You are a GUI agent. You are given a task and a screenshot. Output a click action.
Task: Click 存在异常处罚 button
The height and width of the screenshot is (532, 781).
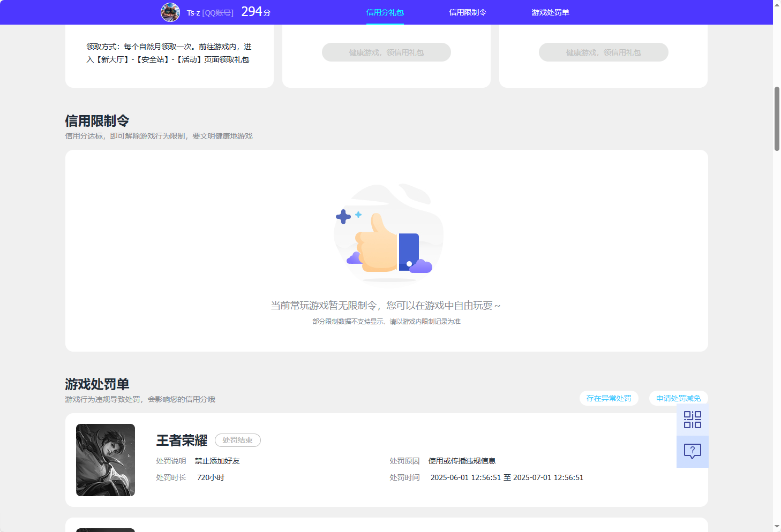(609, 398)
